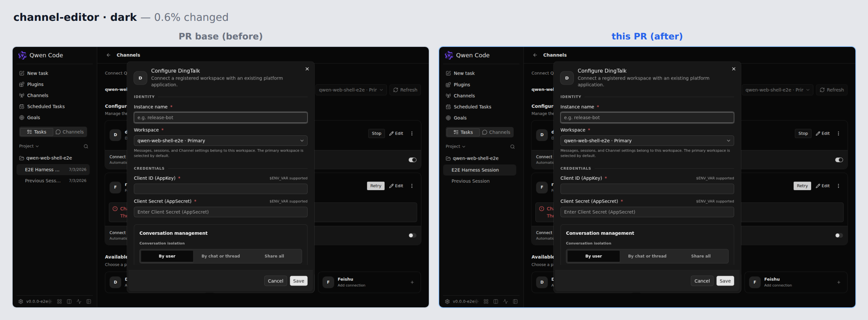Click the Scheduled Tasks icon in the before panel
This screenshot has width=868, height=320.
22,106
